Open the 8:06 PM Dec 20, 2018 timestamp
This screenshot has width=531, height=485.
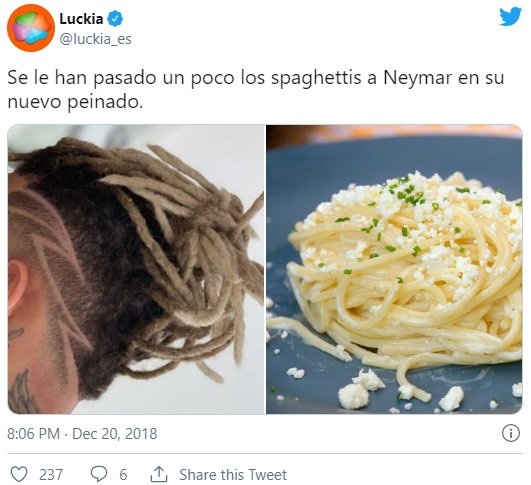(82, 434)
